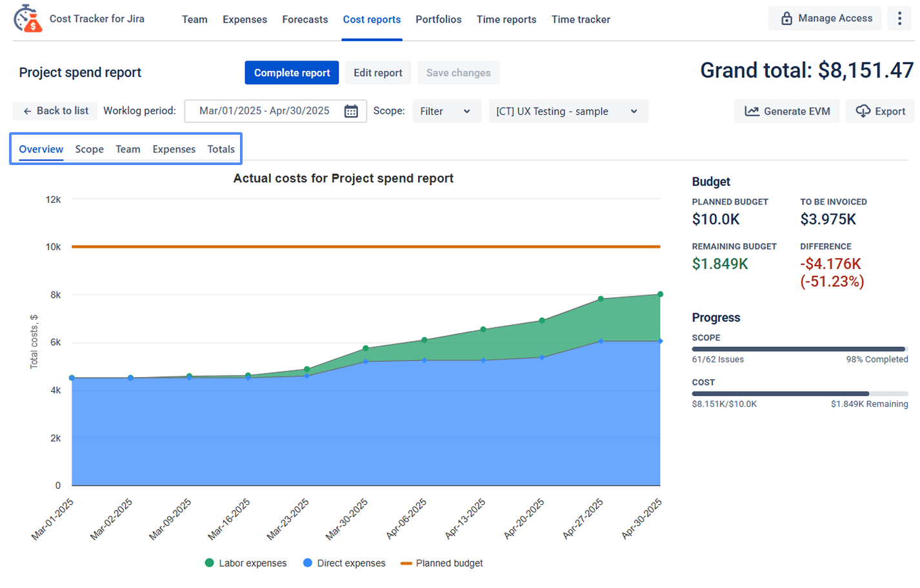Click the Cost progress bar
Image resolution: width=920 pixels, height=588 pixels.
click(x=799, y=393)
